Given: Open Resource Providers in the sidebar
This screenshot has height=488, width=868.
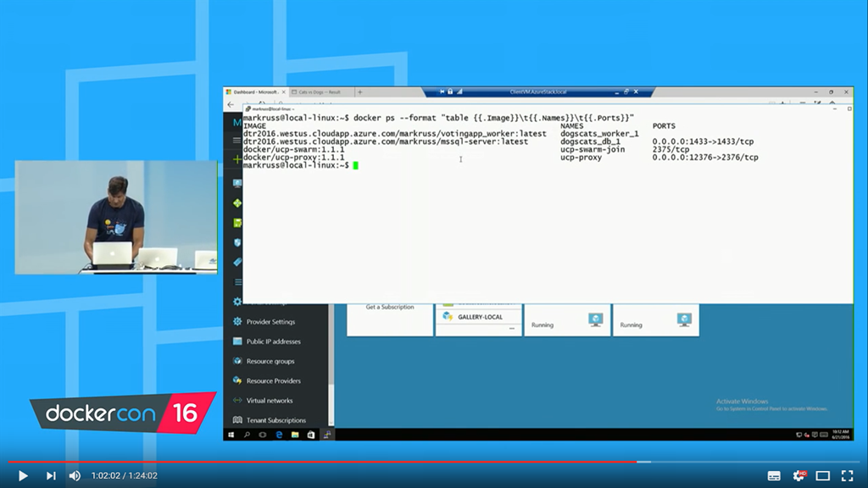Looking at the screenshot, I should (x=274, y=380).
